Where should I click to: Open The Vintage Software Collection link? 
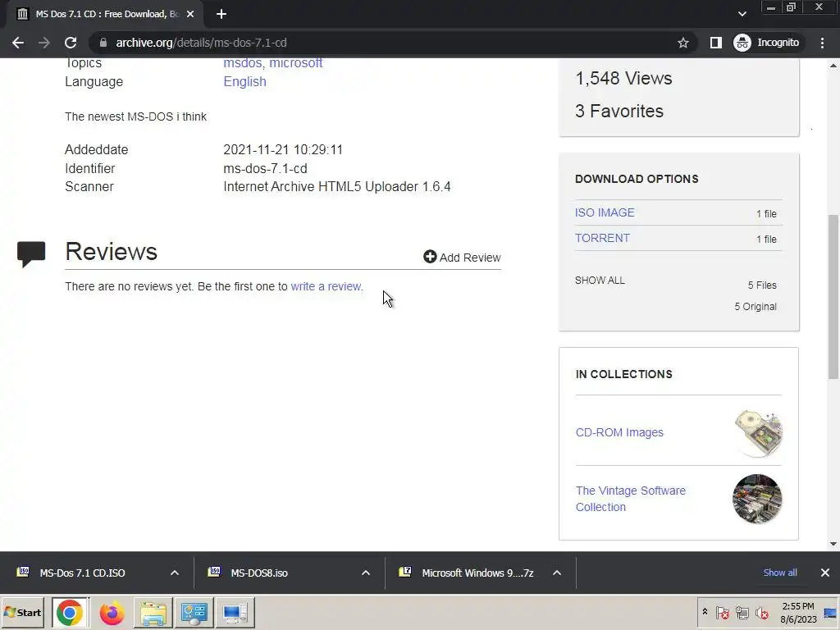point(631,500)
